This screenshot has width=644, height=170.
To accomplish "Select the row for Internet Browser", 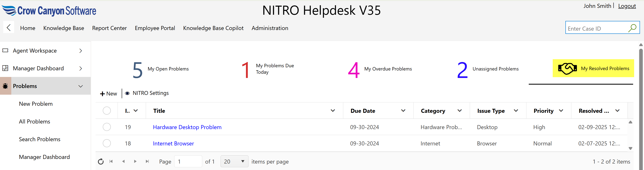I will pos(107,143).
